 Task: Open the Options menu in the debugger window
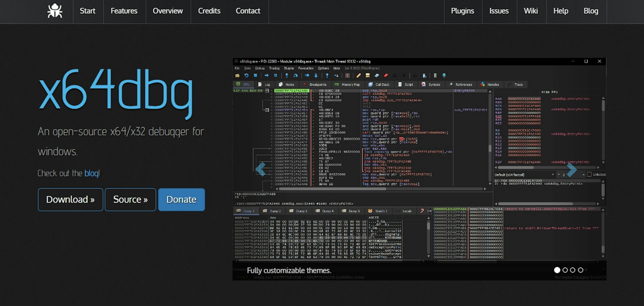pyautogui.click(x=324, y=68)
